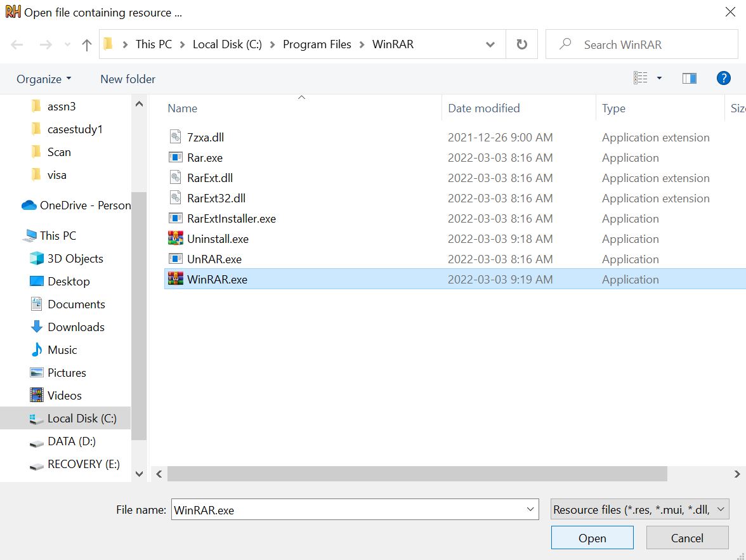Viewport: 746px width, 560px height.
Task: Click the Uninstall.exe archive icon
Action: click(x=174, y=238)
